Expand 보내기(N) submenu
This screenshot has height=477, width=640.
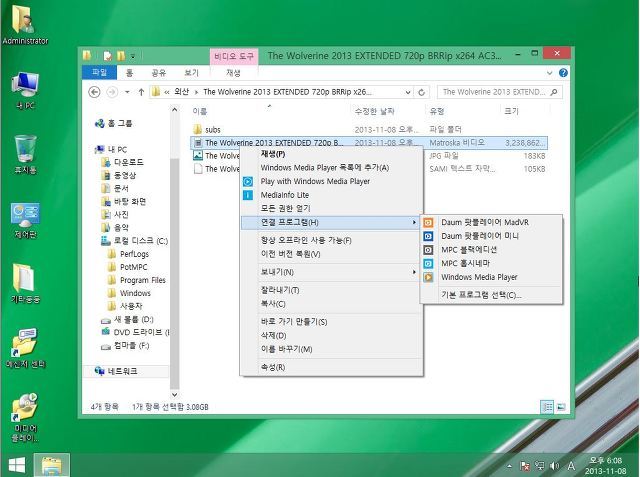click(x=331, y=272)
